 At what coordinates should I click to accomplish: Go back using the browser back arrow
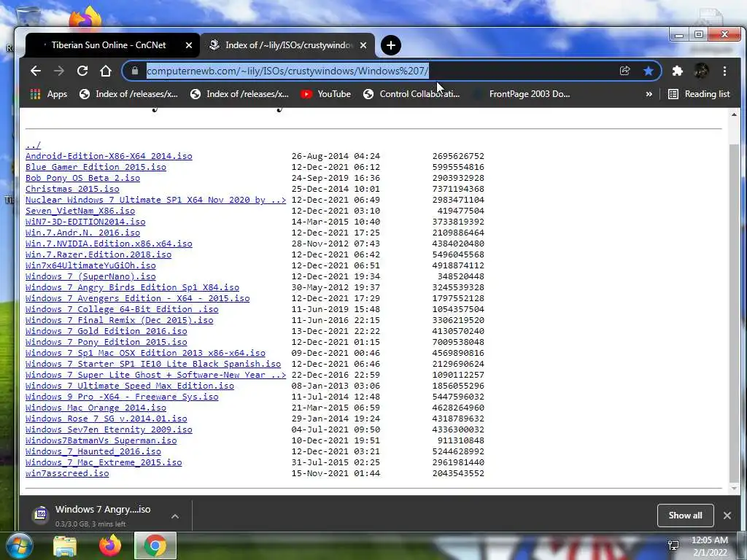click(36, 71)
